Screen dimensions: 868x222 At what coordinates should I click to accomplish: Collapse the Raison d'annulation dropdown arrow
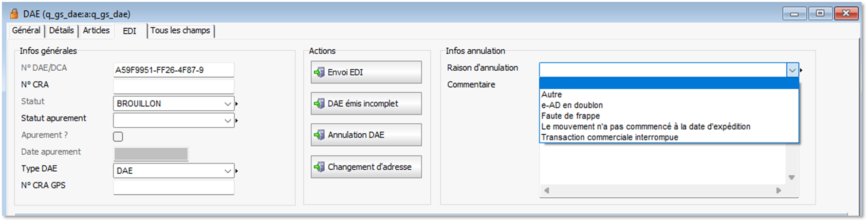792,70
